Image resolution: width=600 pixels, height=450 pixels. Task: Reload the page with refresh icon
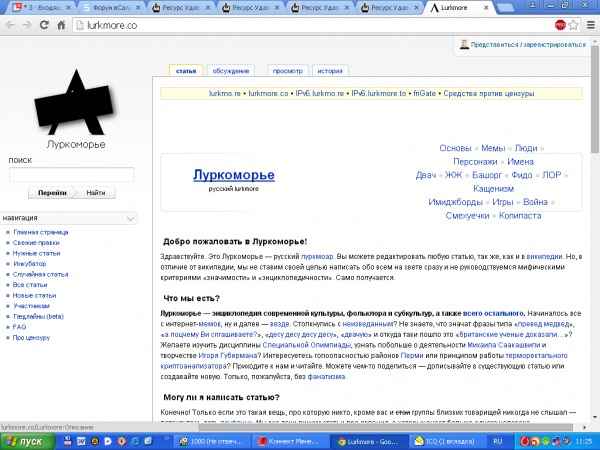tap(44, 25)
